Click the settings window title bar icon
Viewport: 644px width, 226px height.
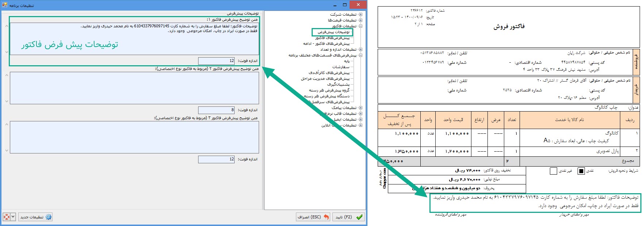4,5
